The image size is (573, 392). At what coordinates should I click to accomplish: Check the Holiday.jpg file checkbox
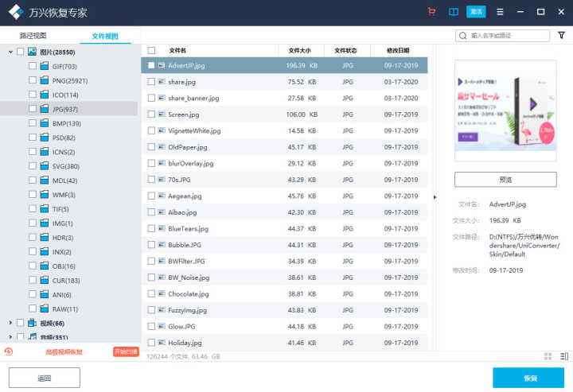click(x=151, y=343)
